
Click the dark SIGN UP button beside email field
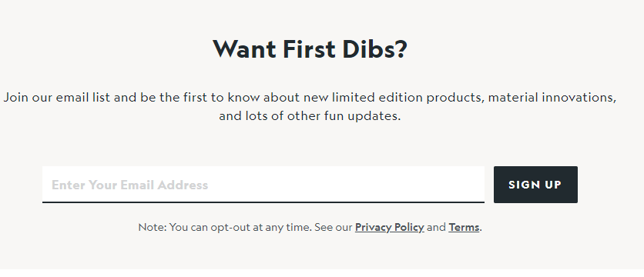[x=535, y=185]
